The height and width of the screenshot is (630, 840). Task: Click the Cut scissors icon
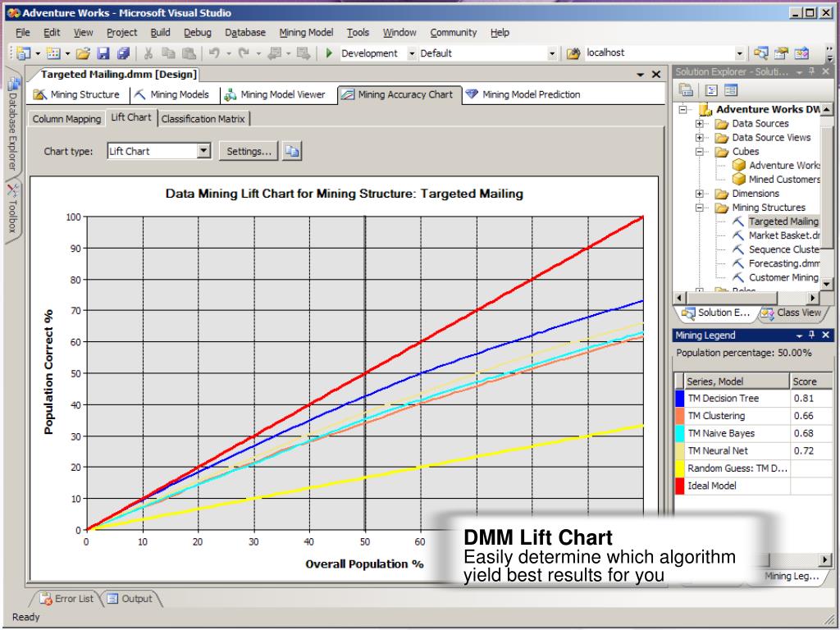pos(148,53)
